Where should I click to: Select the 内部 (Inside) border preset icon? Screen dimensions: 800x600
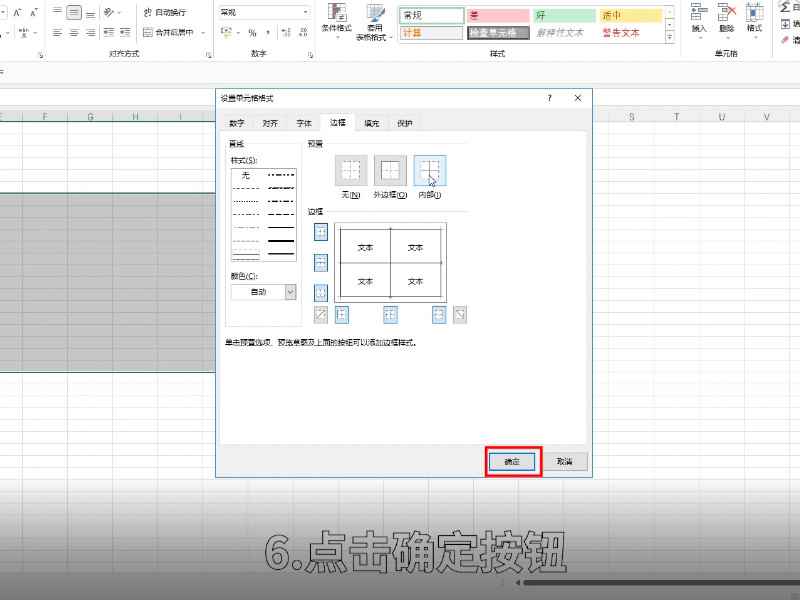429,171
